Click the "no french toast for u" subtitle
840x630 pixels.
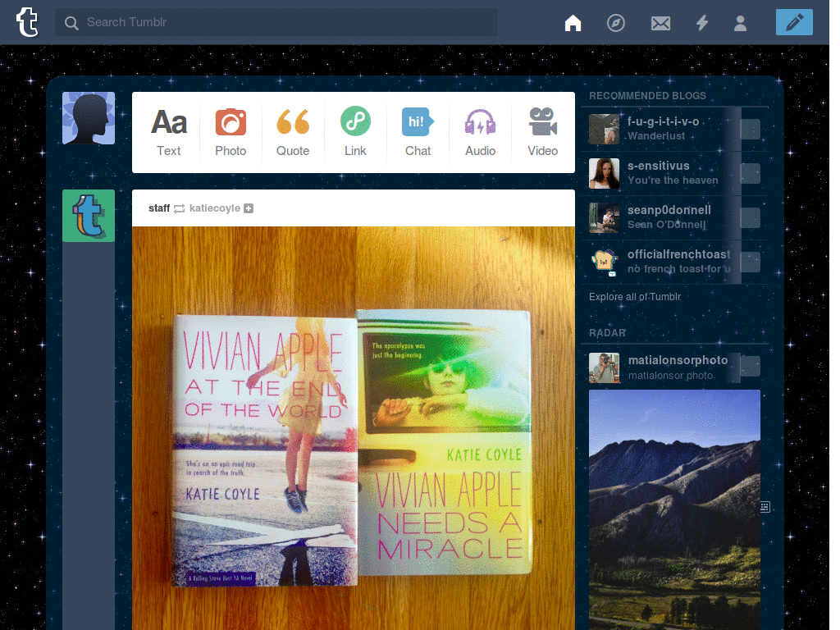(678, 269)
